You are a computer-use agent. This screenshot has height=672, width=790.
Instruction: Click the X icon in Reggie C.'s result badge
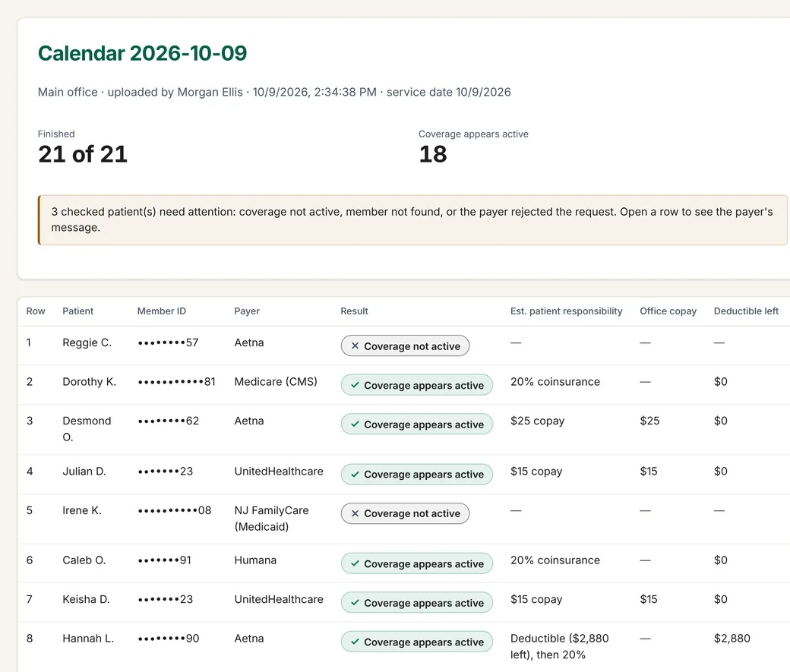355,346
